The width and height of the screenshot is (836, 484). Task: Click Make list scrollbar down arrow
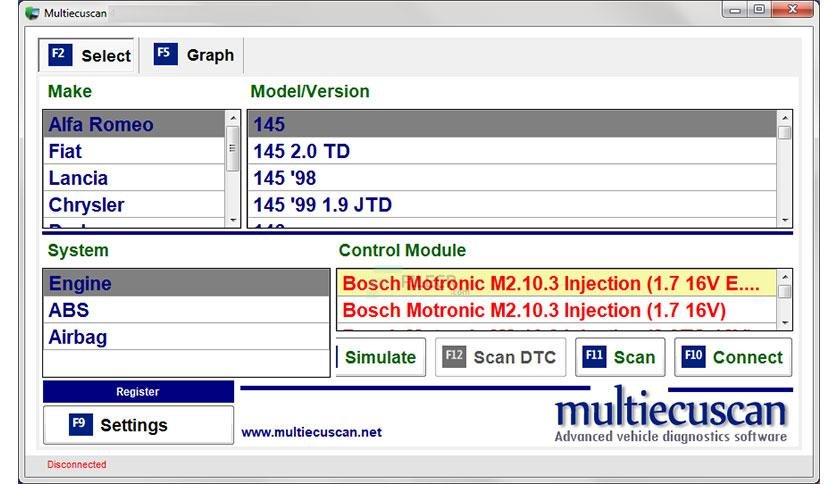pyautogui.click(x=233, y=220)
